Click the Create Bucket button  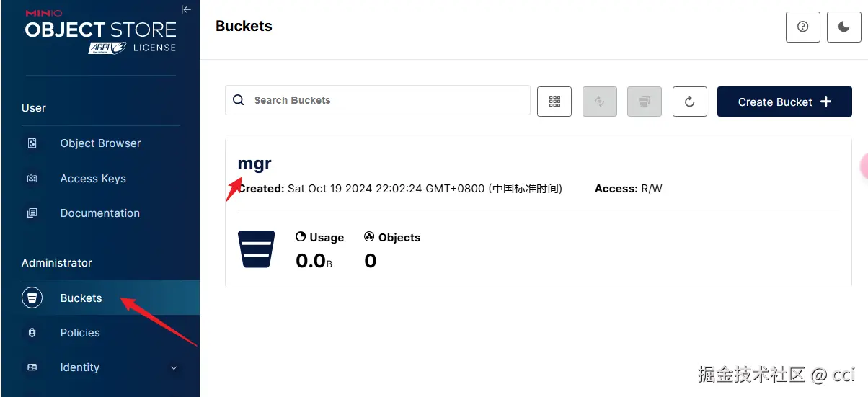coord(784,102)
